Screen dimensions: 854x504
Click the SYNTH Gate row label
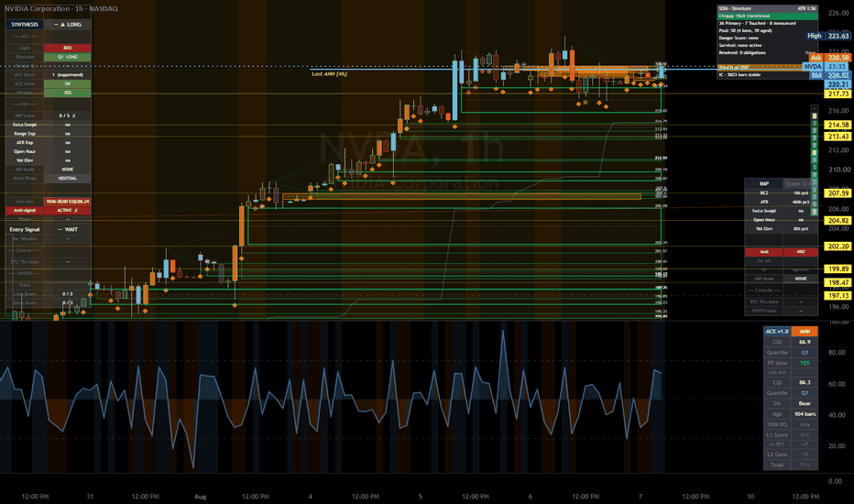click(x=764, y=311)
